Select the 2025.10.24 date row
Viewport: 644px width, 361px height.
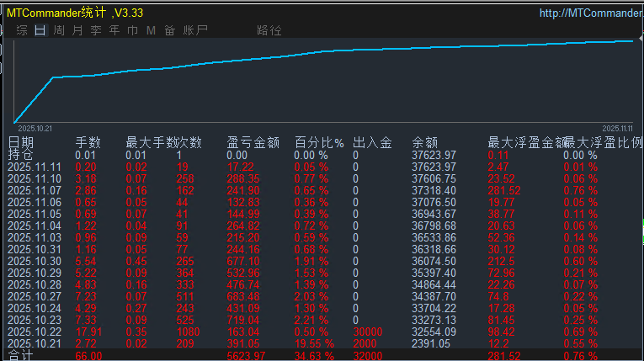pyautogui.click(x=35, y=309)
